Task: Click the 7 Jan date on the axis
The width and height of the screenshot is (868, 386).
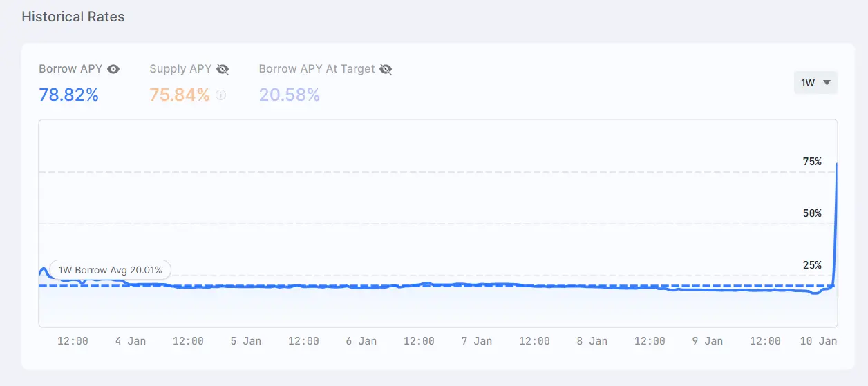Action: pyautogui.click(x=478, y=341)
